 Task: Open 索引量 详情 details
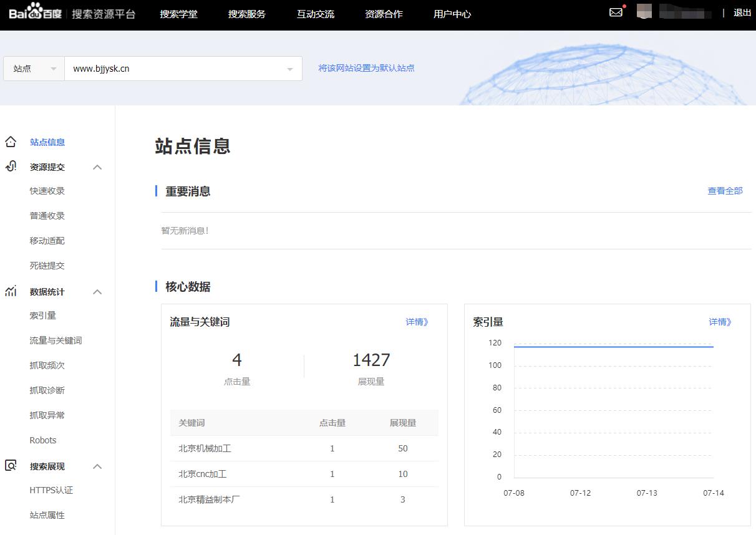720,322
